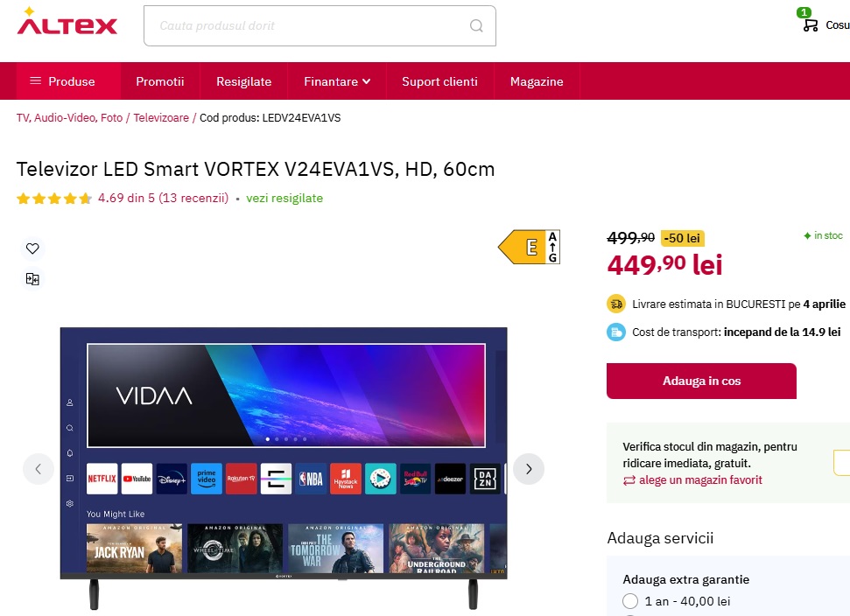850x616 pixels.
Task: Go to the Resigilate menu item
Action: (x=243, y=81)
